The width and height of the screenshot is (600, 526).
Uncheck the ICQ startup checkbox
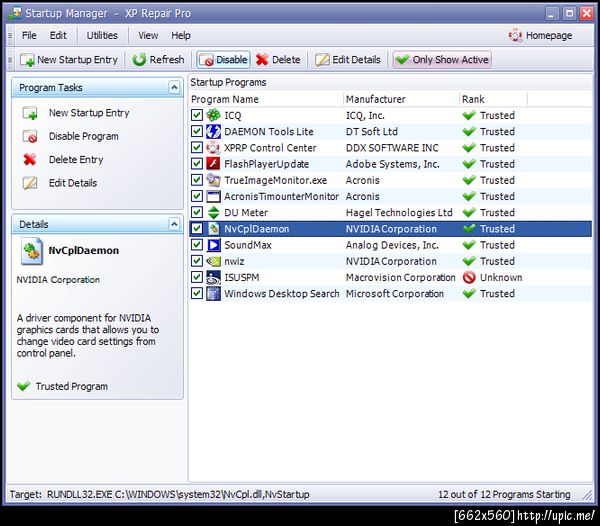(197, 115)
